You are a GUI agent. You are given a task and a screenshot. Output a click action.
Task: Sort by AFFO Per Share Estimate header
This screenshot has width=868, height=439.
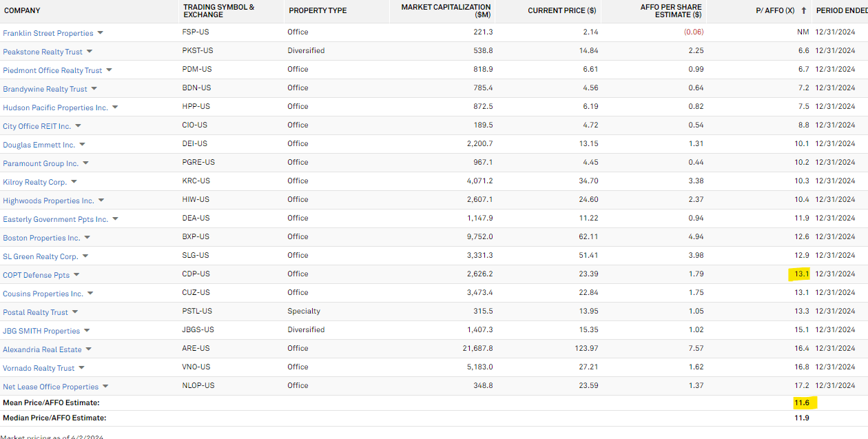tap(670, 11)
